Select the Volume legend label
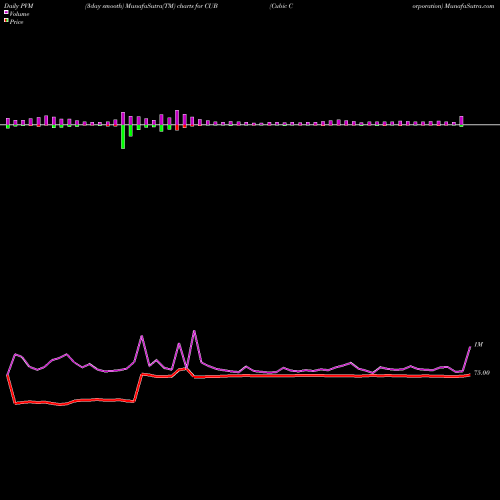This screenshot has height=500, width=500. click(x=19, y=14)
